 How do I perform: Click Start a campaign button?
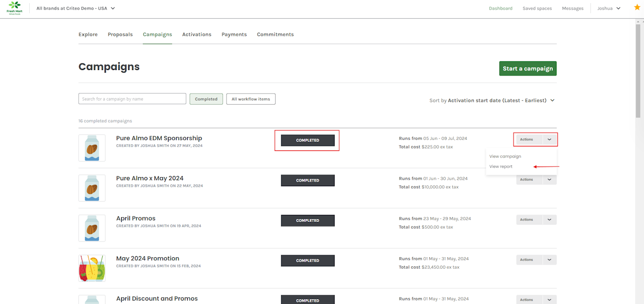[528, 68]
